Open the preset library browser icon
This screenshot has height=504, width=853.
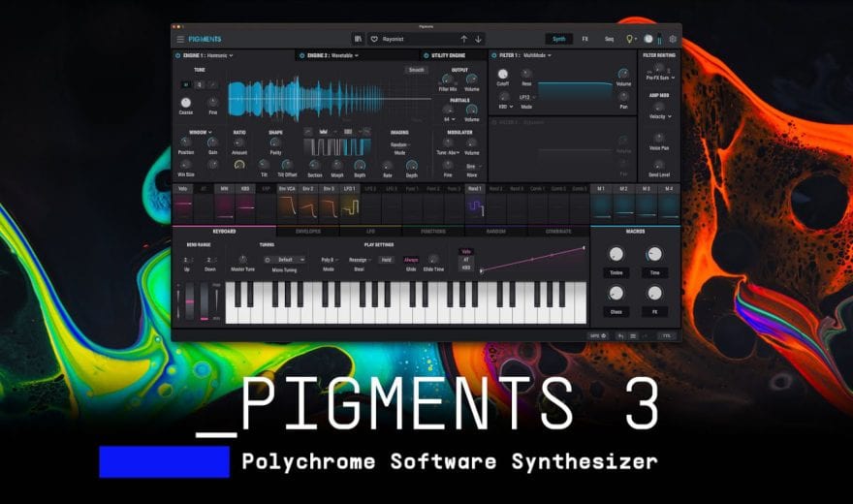point(358,40)
